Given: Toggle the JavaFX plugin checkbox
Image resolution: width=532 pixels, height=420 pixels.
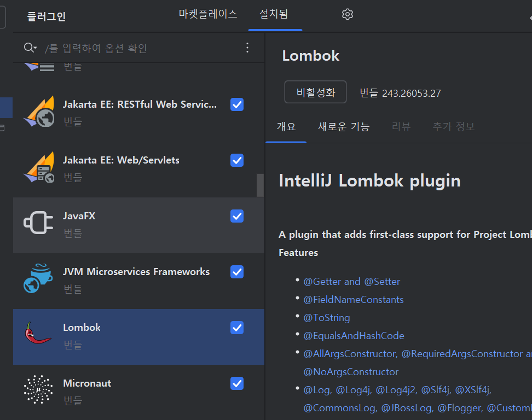Looking at the screenshot, I should click(x=237, y=216).
